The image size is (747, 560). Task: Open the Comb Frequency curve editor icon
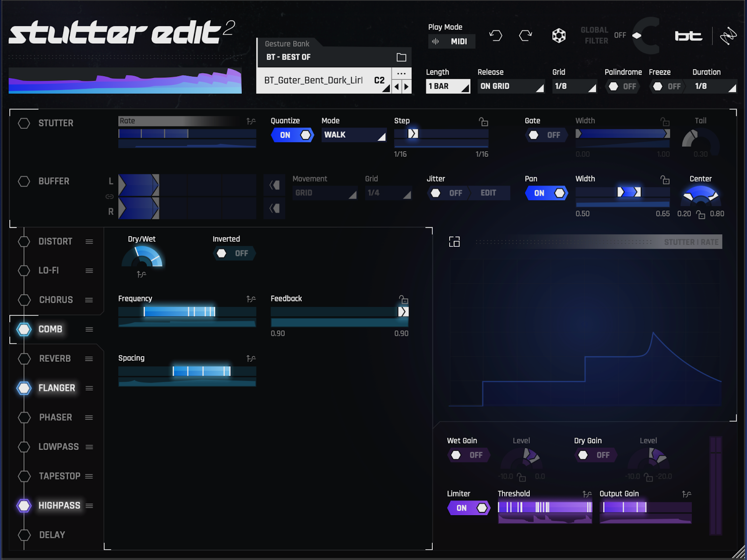click(x=251, y=299)
